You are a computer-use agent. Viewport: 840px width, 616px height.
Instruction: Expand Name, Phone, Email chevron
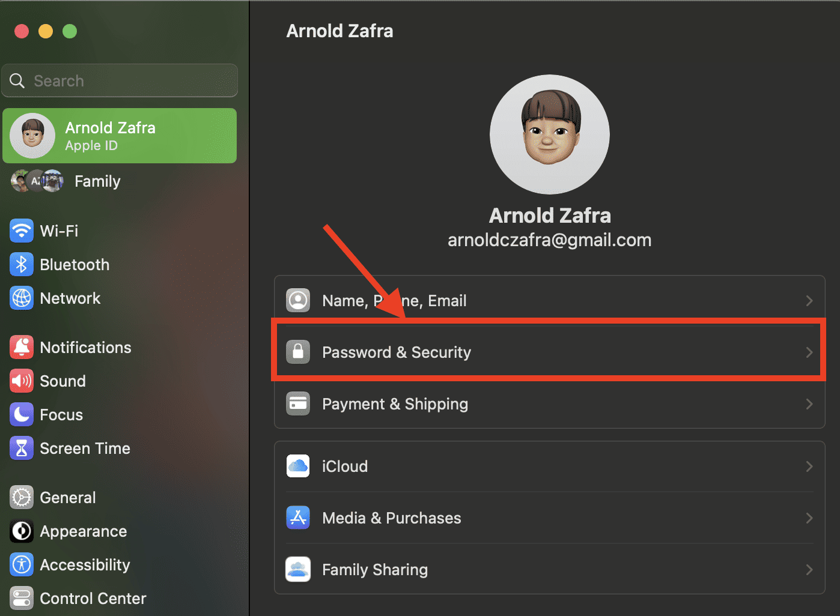point(809,301)
